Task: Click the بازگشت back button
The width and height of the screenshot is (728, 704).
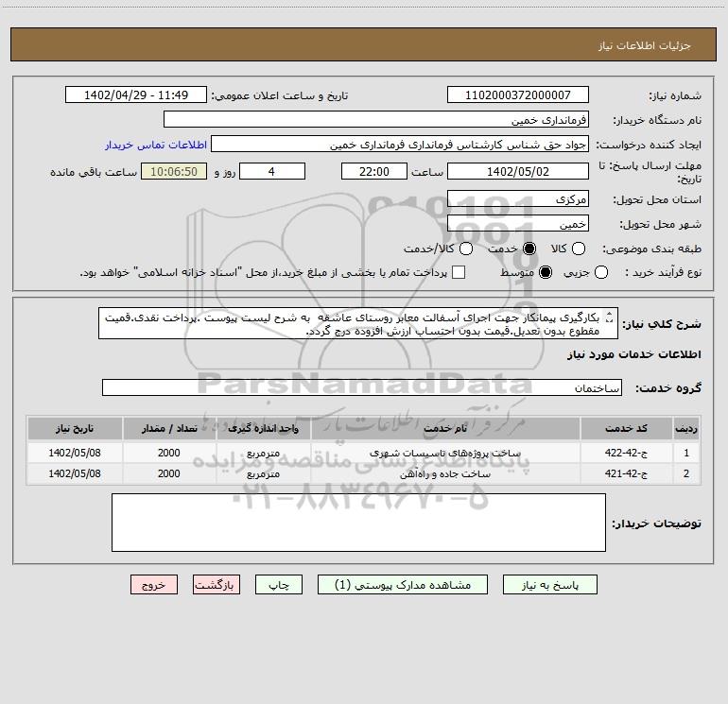Action: coord(217,585)
